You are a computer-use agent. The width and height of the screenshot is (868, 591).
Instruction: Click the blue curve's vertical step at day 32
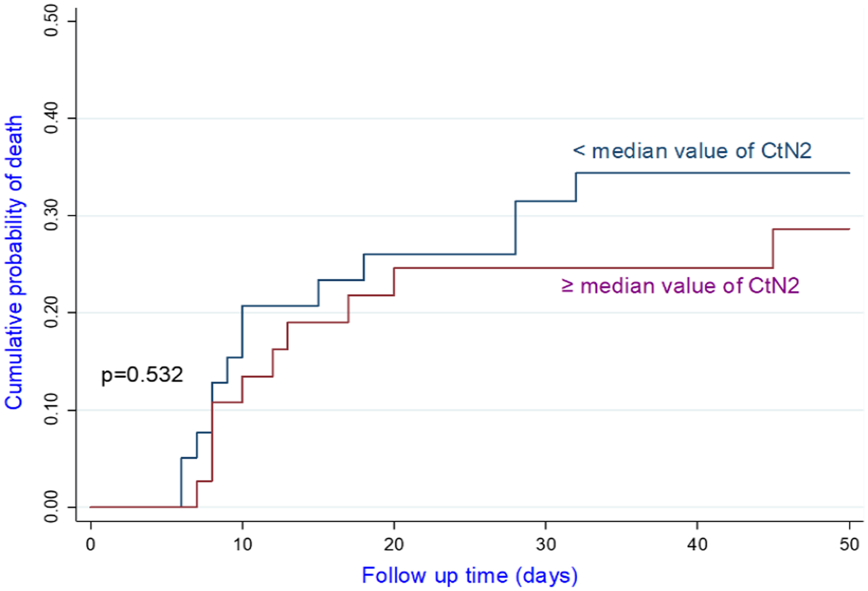coord(576,187)
